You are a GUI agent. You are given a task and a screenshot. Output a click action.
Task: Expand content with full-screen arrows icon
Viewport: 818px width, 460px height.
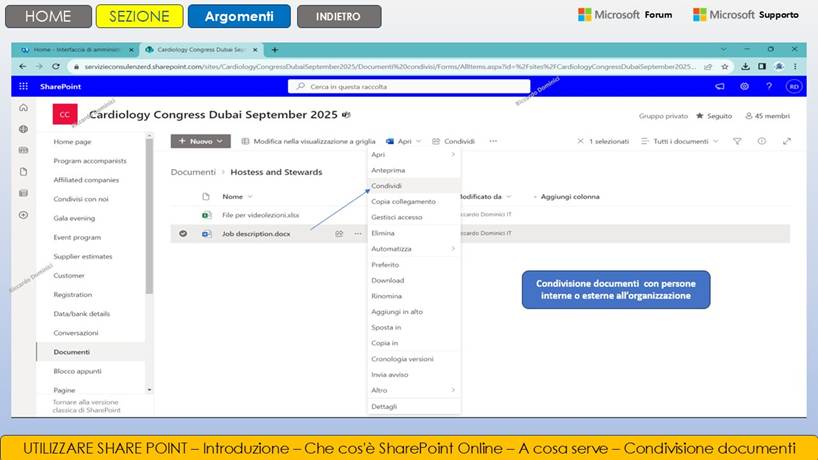coord(787,141)
